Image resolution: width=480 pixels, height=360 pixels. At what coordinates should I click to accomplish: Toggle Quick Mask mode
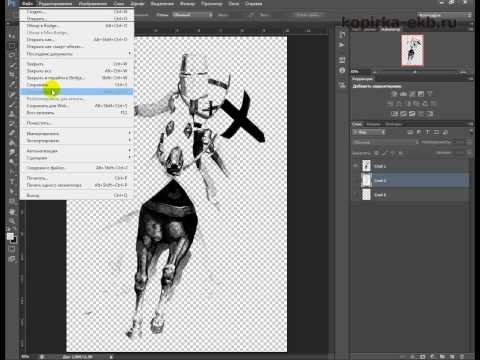[12, 249]
